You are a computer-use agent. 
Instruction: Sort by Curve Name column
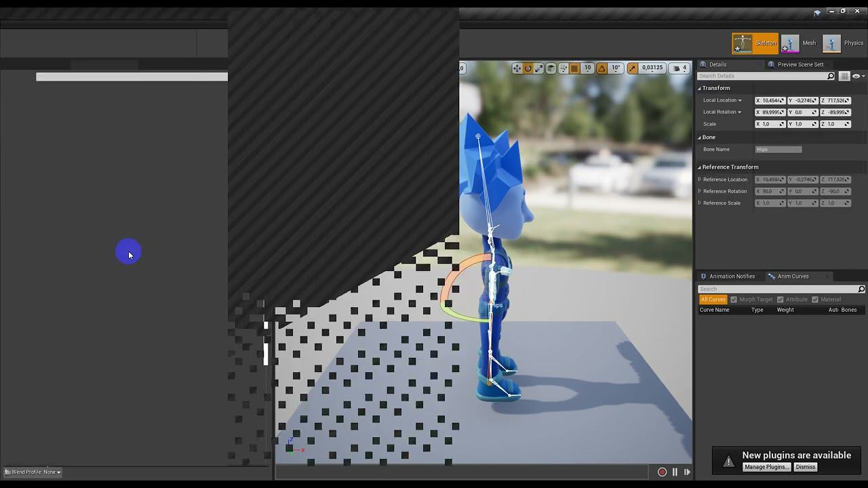pos(715,310)
